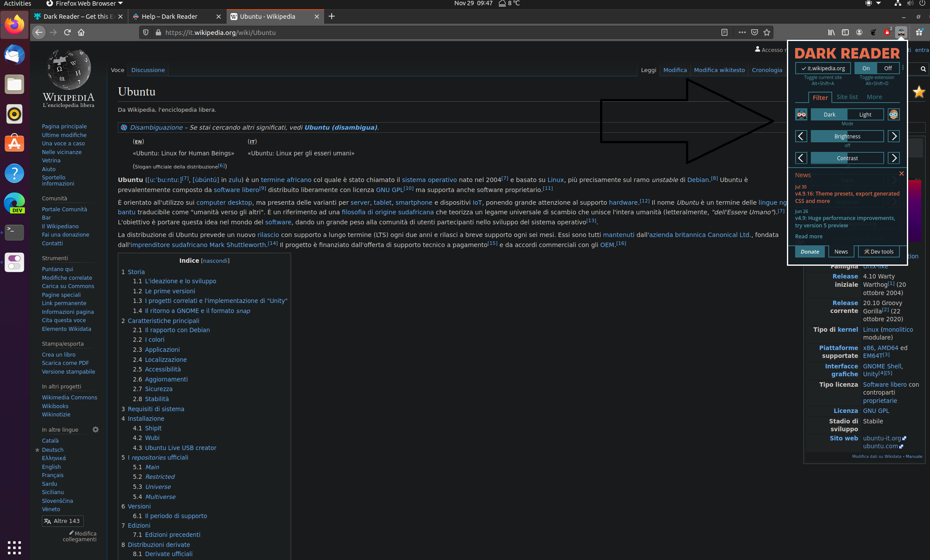
Task: Open the Firefox sidebar panel icon
Action: click(x=846, y=32)
